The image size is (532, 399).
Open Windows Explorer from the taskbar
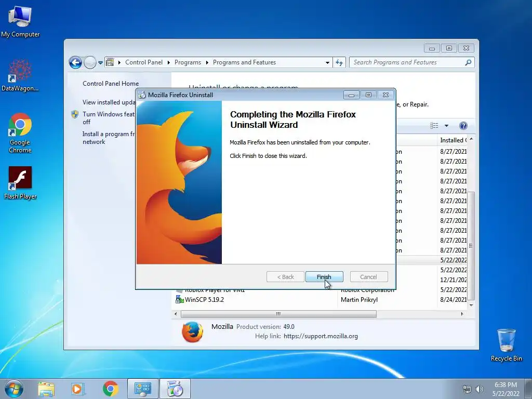(46, 389)
